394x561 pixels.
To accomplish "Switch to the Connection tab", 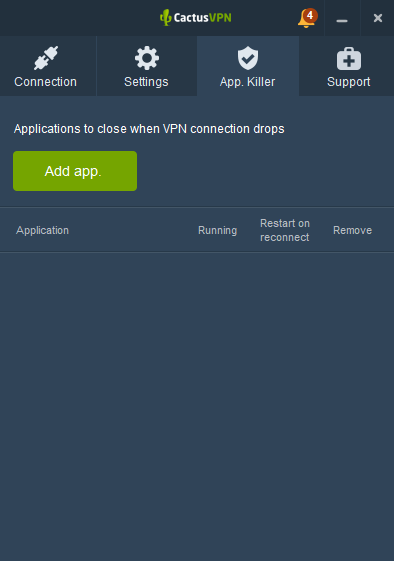I will 48,66.
